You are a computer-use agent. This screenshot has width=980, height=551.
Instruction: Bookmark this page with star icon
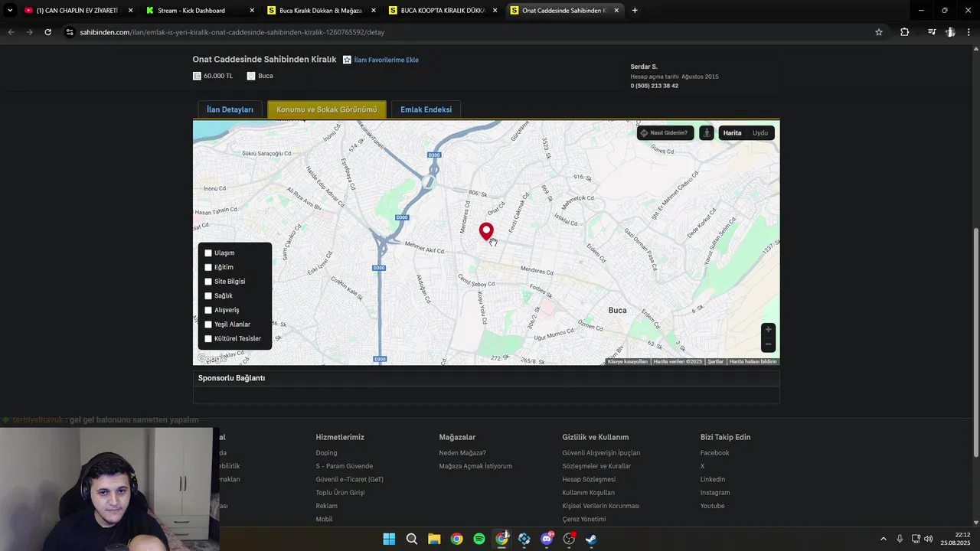pos(879,32)
